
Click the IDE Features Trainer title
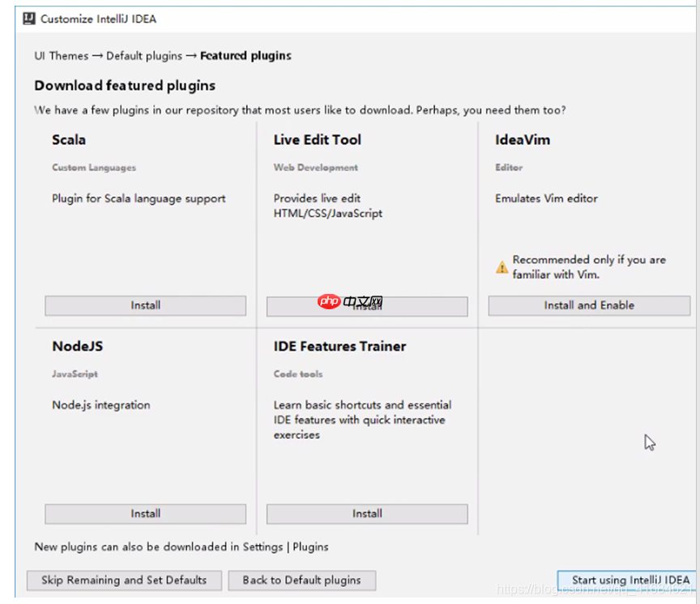click(339, 347)
